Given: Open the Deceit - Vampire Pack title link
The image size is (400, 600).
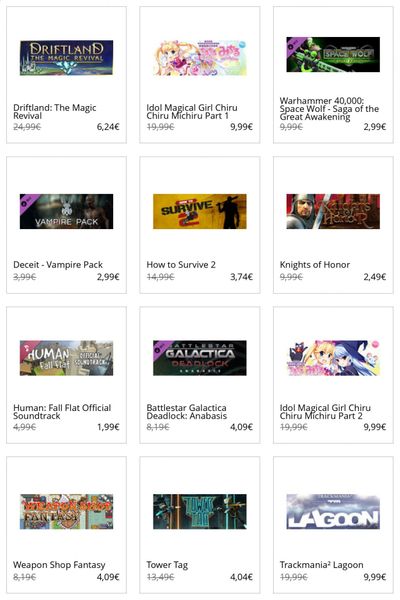Looking at the screenshot, I should tap(58, 264).
